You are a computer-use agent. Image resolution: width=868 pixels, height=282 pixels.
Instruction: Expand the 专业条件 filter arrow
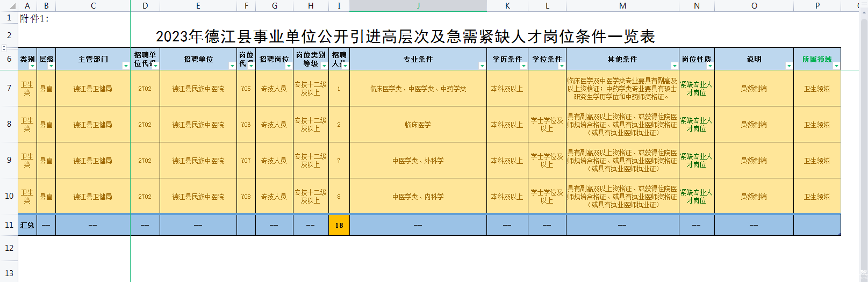(482, 66)
